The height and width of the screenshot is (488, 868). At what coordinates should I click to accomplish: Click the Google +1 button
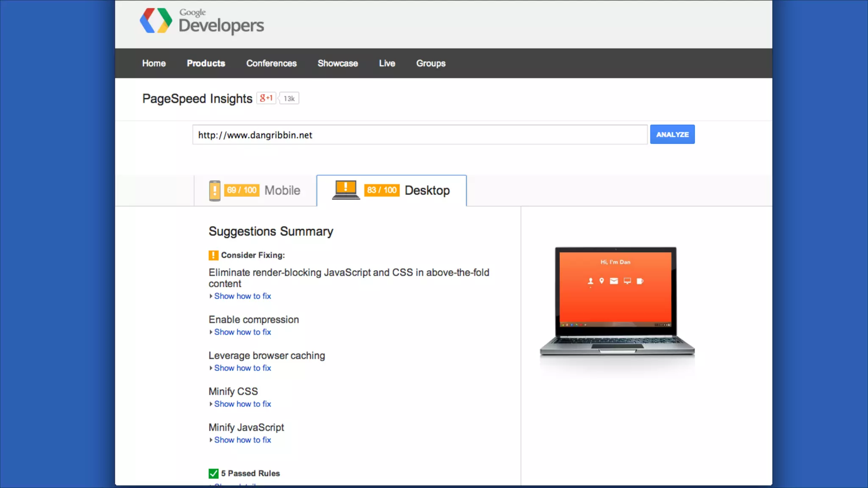(x=266, y=98)
